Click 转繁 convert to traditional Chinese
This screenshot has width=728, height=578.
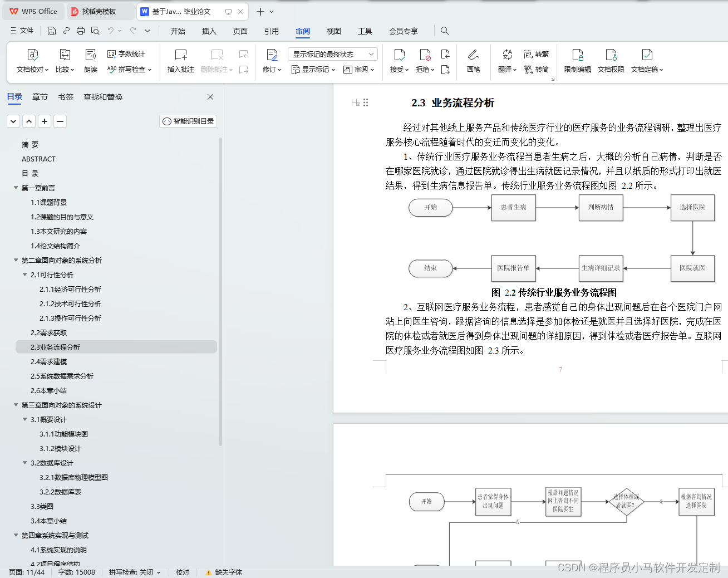coord(537,54)
